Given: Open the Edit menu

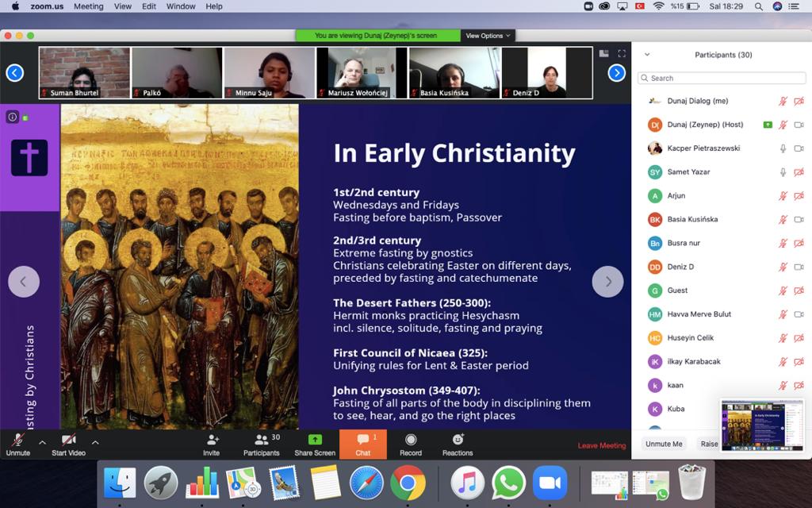Looking at the screenshot, I should 149,6.
